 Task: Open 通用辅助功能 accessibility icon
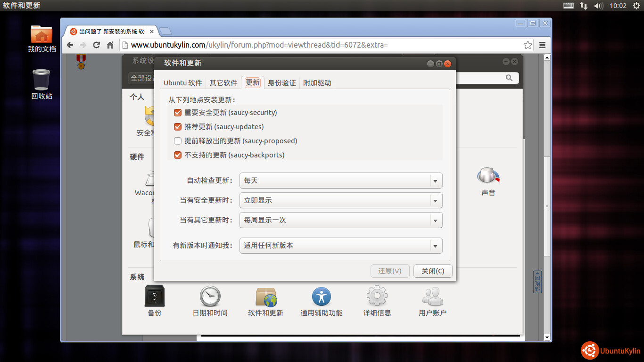[322, 296]
